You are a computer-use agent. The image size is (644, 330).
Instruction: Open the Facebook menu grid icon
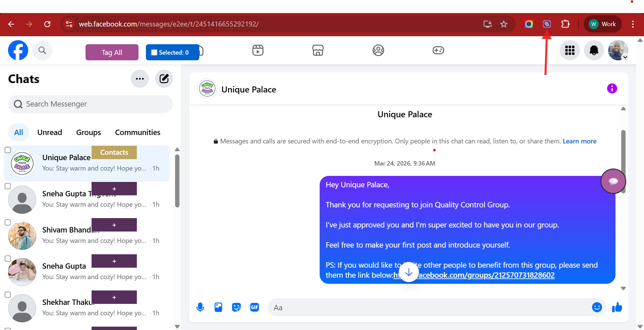(x=570, y=50)
